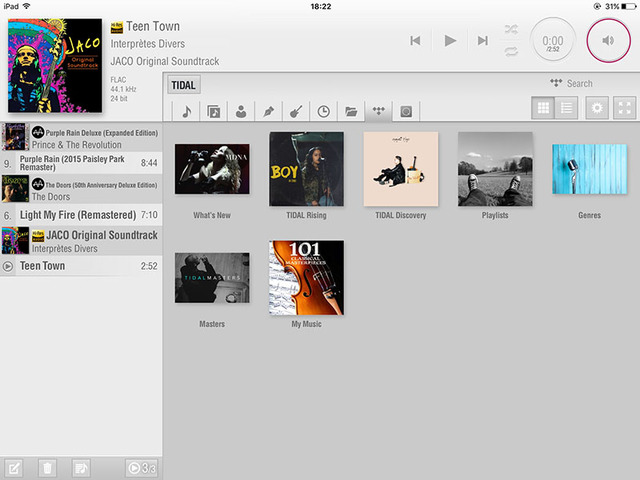Select the artists tab with the person icon
The height and width of the screenshot is (480, 640).
(x=241, y=111)
